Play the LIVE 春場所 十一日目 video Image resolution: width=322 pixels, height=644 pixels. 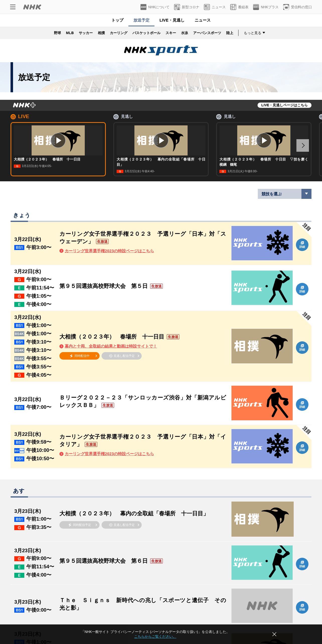[58, 140]
